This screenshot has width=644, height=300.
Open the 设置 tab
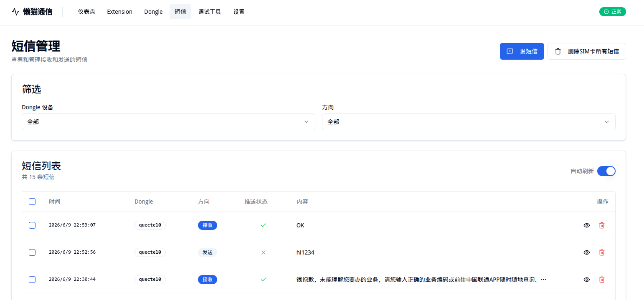239,12
